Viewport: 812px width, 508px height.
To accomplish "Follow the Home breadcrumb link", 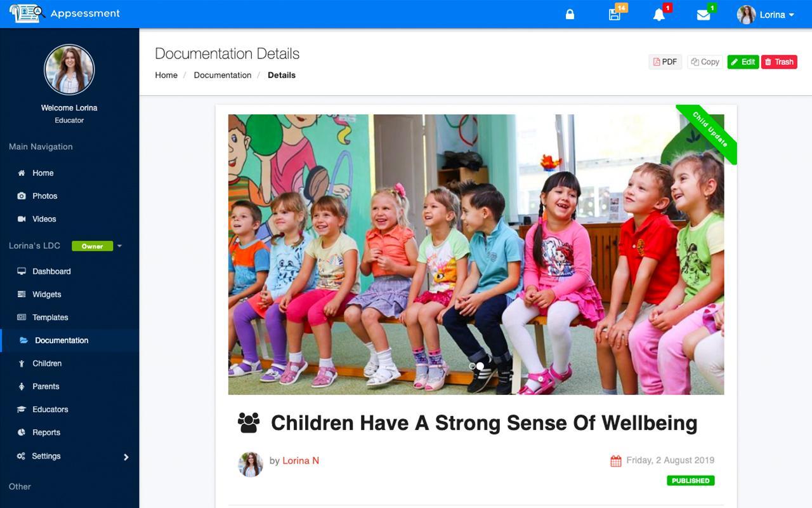I will tap(166, 75).
